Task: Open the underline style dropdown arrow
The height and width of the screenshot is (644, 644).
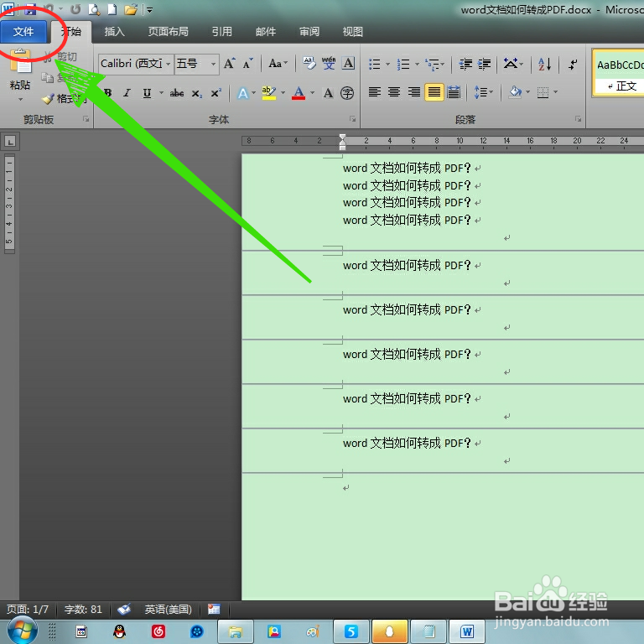Action: pos(161,93)
